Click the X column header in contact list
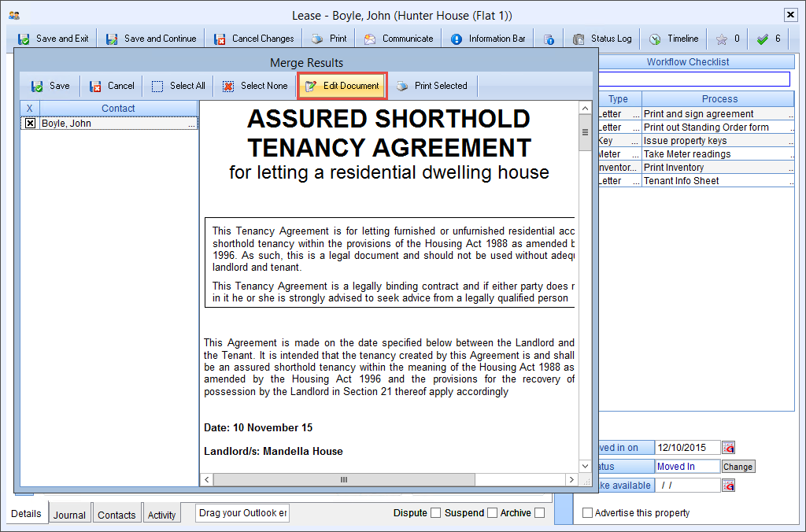This screenshot has width=806, height=532. (30, 109)
